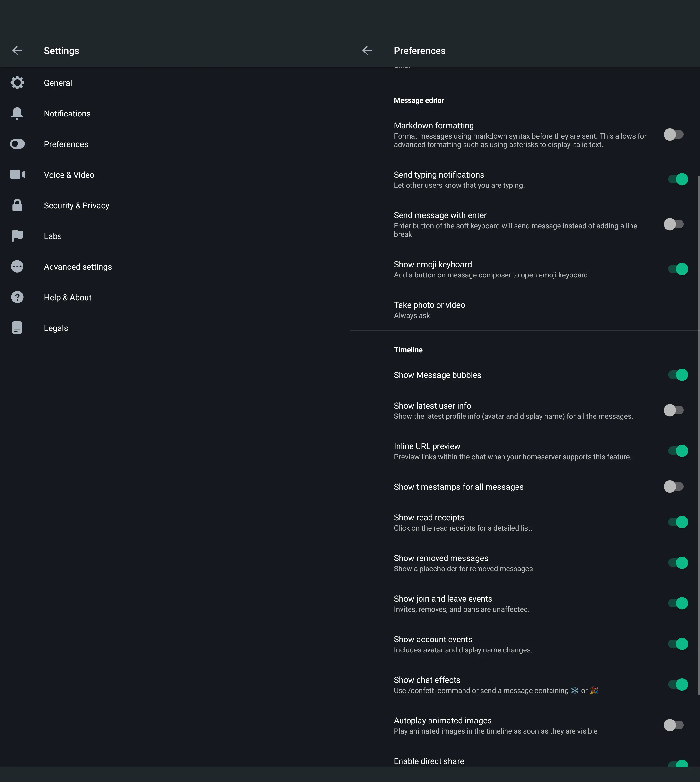Click the Preferences vertical scrollbar
Image resolution: width=700 pixels, height=782 pixels.
pos(699,435)
